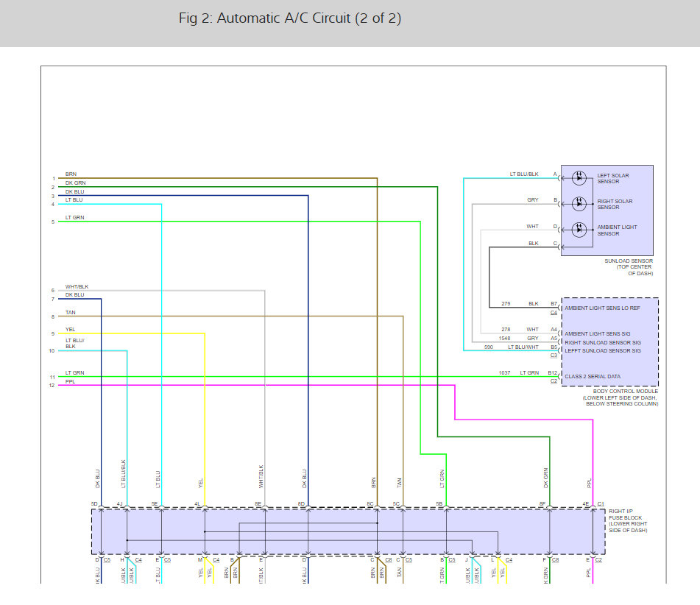Click BCM pin label 'A4'
This screenshot has width=700, height=605.
pos(554,330)
